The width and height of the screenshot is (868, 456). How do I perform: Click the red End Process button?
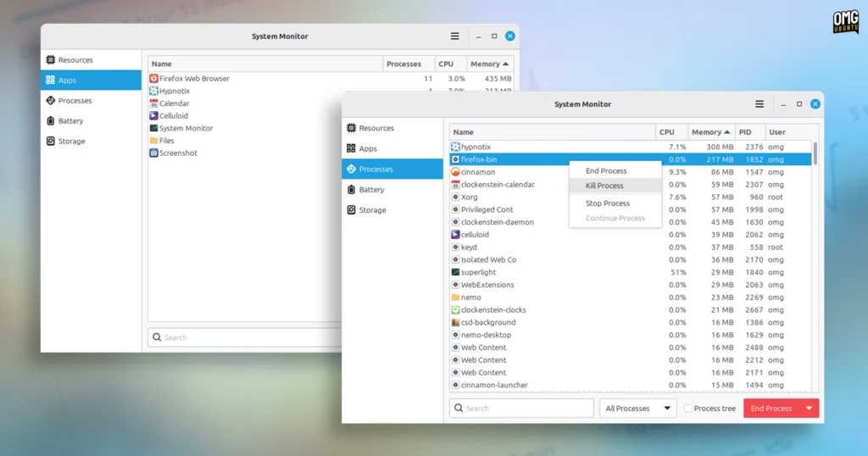771,409
